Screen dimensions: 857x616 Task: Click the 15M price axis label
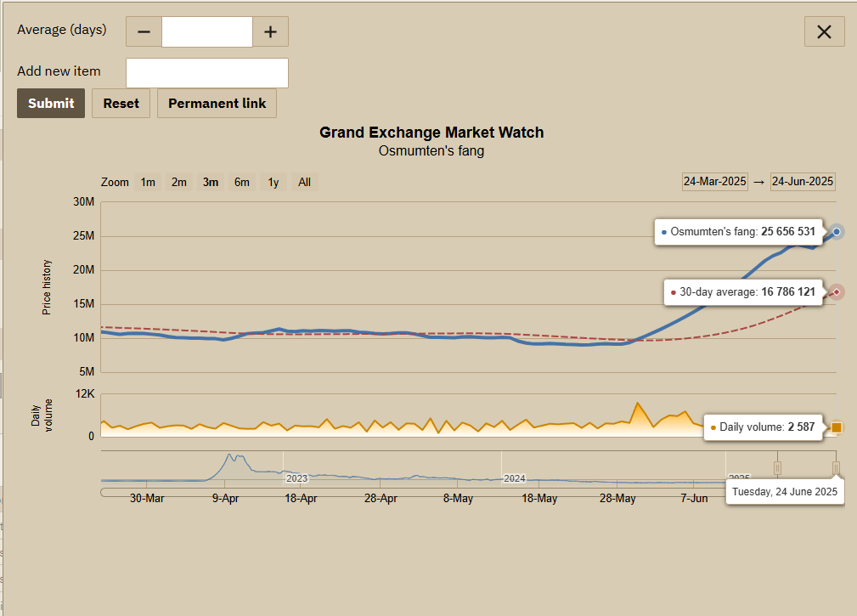pyautogui.click(x=83, y=304)
